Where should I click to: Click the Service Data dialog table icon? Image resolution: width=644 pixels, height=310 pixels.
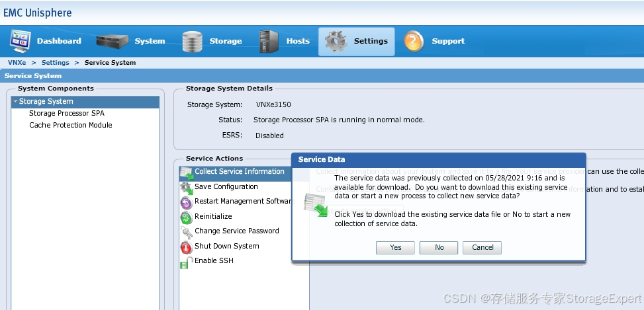pyautogui.click(x=316, y=205)
